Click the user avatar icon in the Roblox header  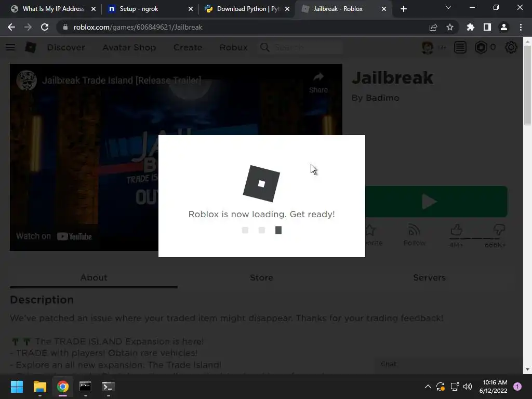point(428,47)
